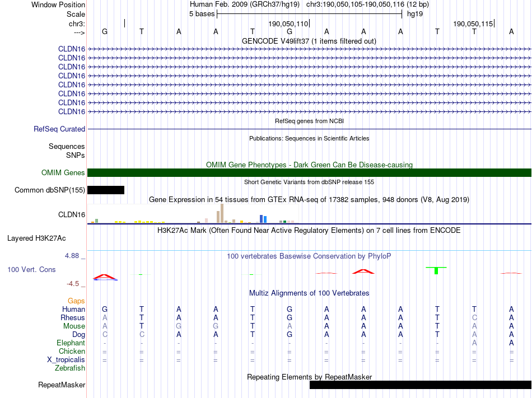Click the Gaps row label

(x=76, y=301)
